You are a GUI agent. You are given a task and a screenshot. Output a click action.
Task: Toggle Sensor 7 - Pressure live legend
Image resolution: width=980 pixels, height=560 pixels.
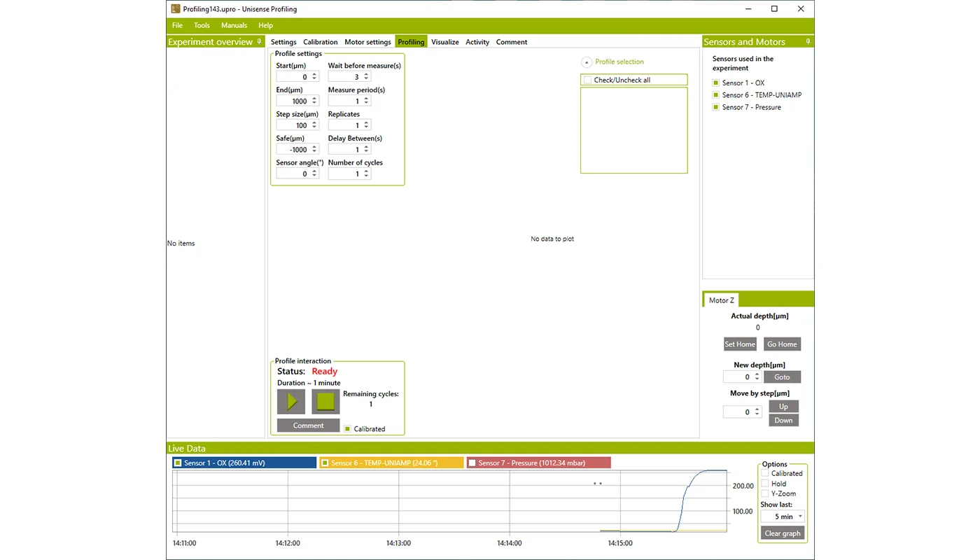click(x=472, y=463)
